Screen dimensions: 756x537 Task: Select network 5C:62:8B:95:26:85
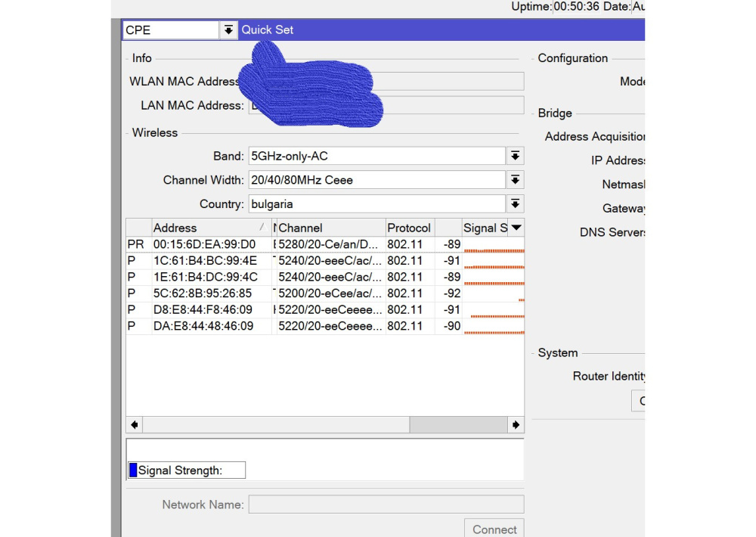coord(203,293)
